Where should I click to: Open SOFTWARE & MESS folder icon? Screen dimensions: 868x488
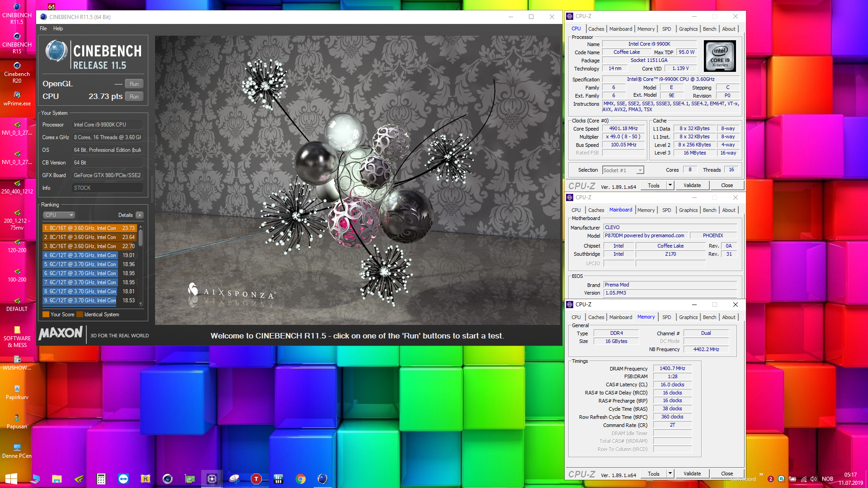[x=17, y=337]
